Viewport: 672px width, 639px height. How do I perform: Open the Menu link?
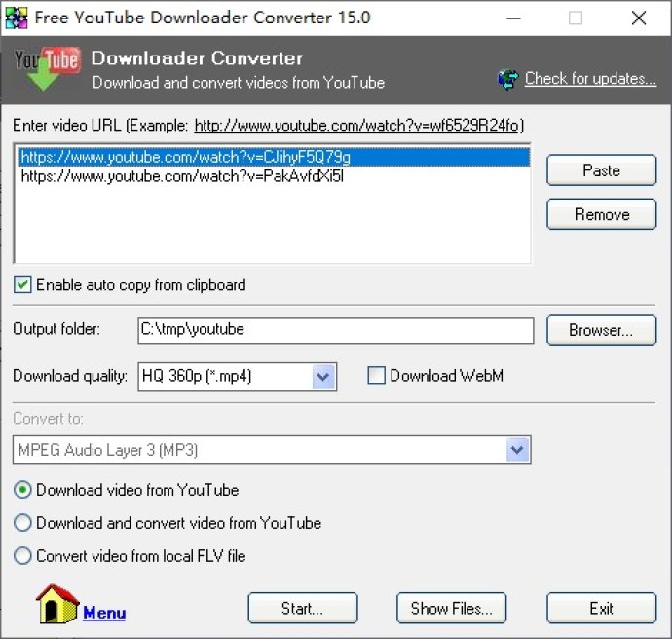click(x=104, y=613)
